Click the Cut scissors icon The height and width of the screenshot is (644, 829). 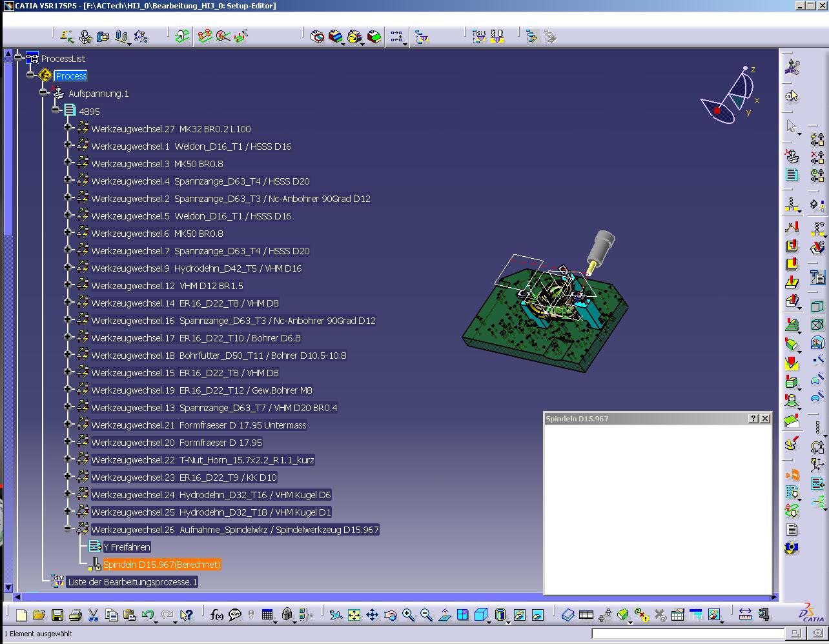(x=93, y=615)
